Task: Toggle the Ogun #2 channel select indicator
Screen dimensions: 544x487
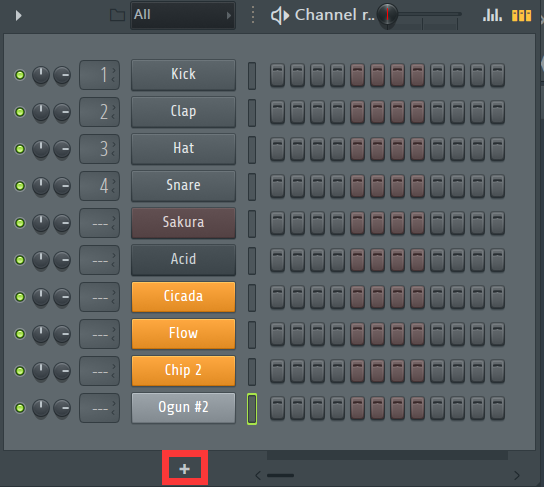Action: coord(252,409)
